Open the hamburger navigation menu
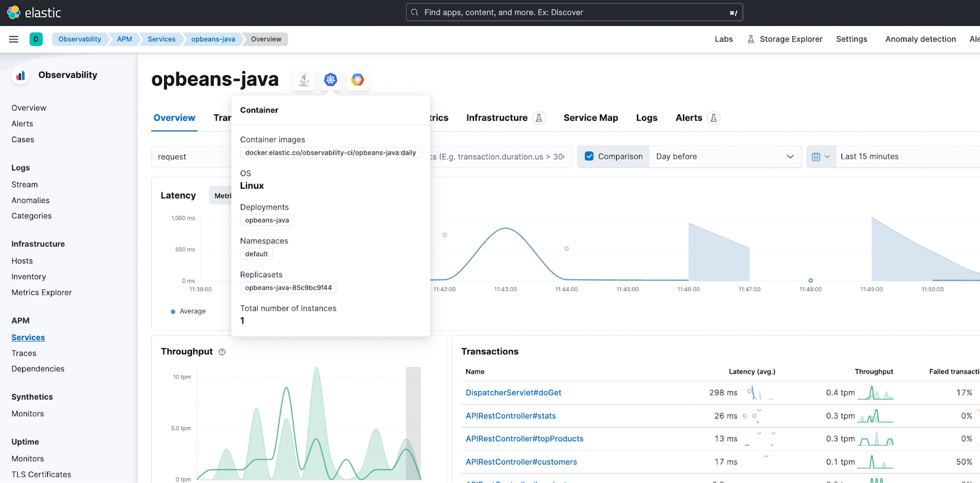Viewport: 980px width, 483px height. (x=13, y=39)
